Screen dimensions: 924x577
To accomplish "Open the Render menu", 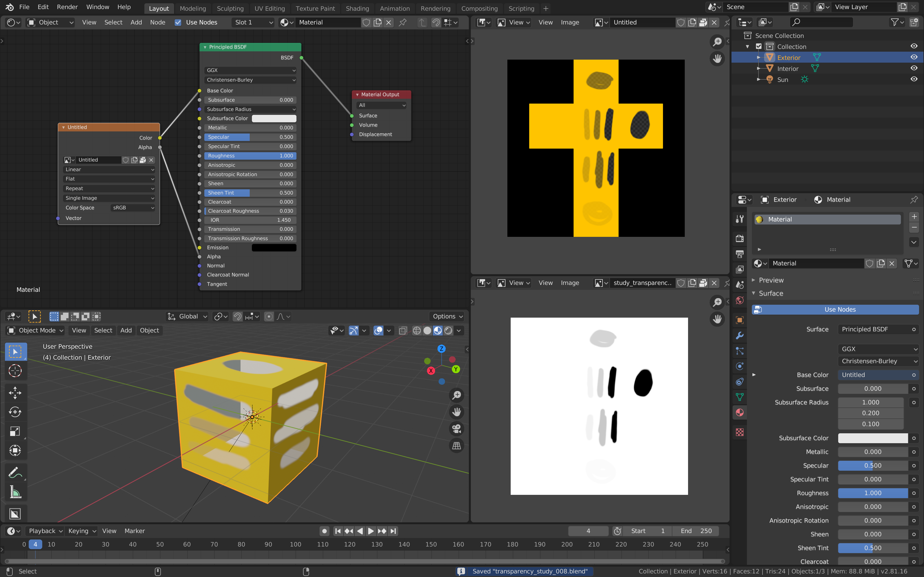I will [67, 7].
